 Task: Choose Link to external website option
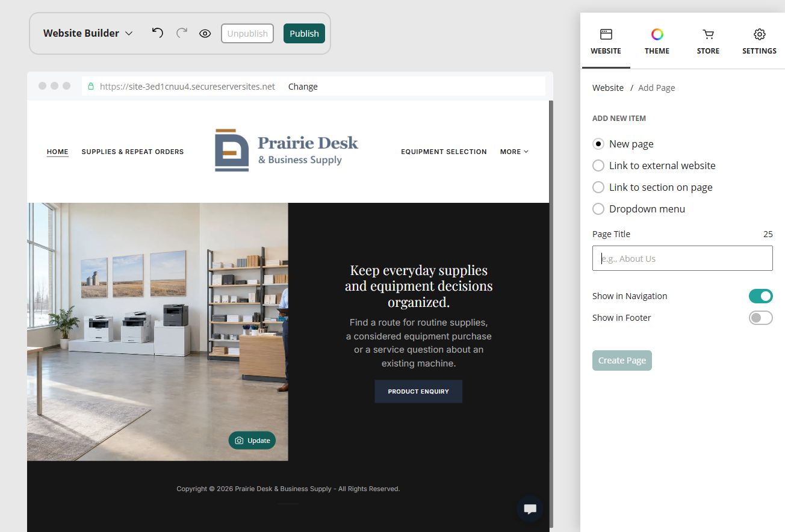tap(598, 165)
